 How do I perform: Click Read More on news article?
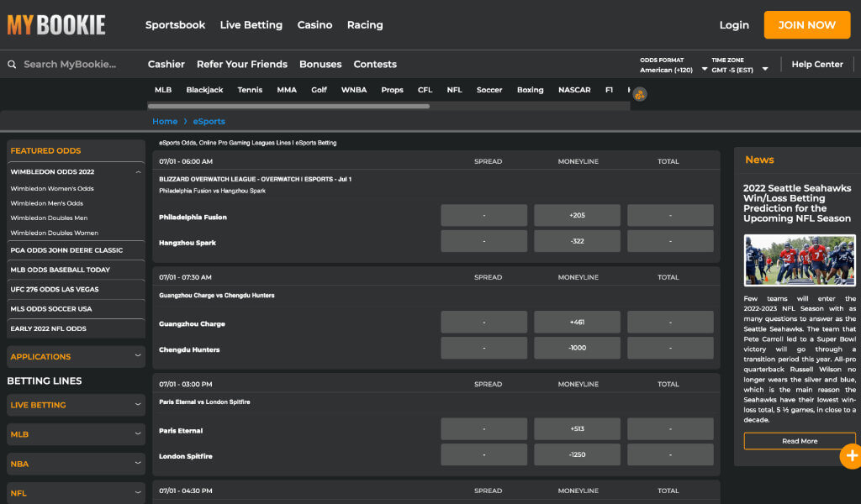[x=800, y=441]
